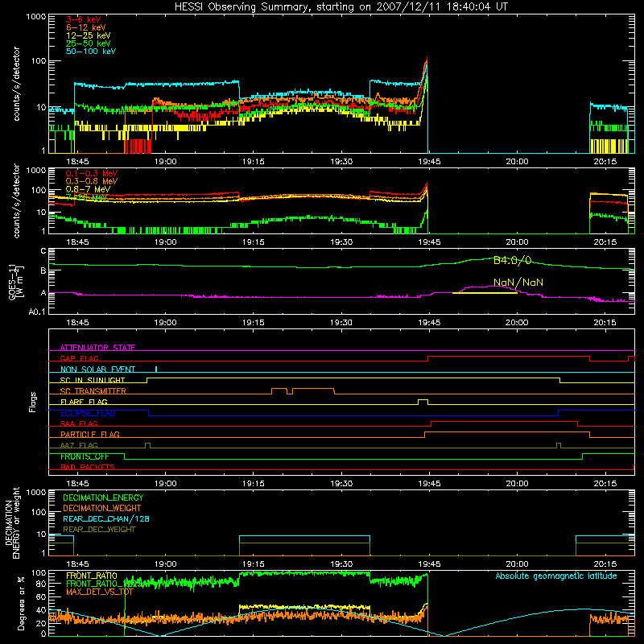Click the PARTICLE_FLAG label
This screenshot has height=644, width=644.
point(90,435)
